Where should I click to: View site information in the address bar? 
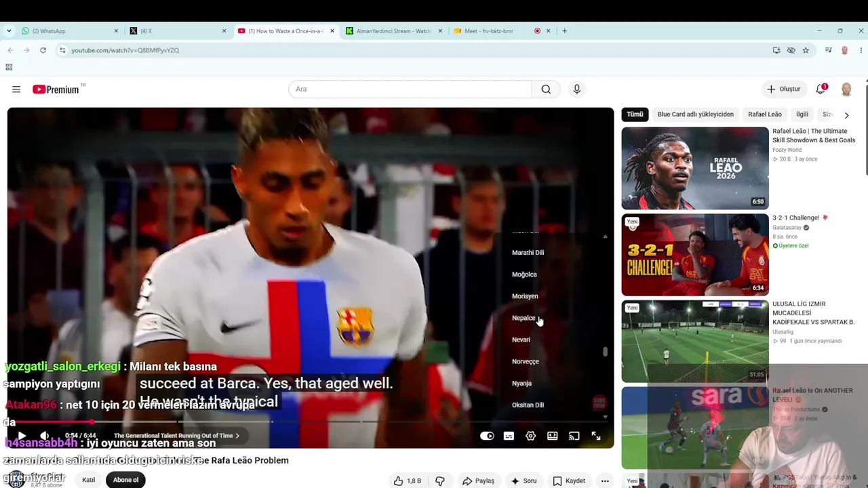(62, 50)
